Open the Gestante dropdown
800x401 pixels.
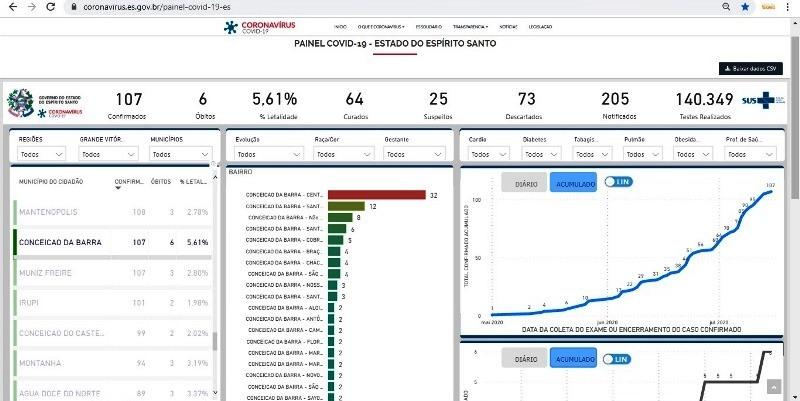(x=414, y=154)
